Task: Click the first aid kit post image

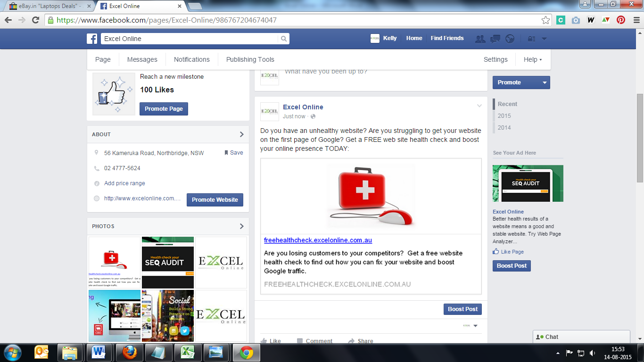Action: pyautogui.click(x=371, y=196)
